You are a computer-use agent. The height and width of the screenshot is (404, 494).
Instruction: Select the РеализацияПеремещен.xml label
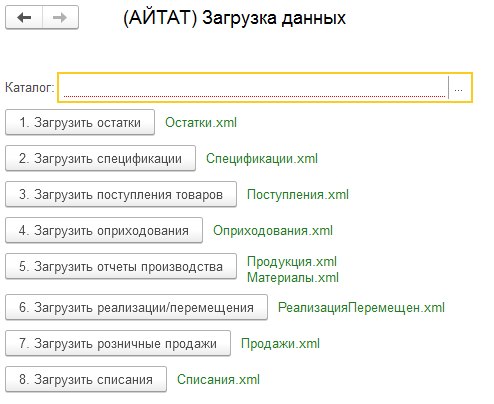coord(361,307)
